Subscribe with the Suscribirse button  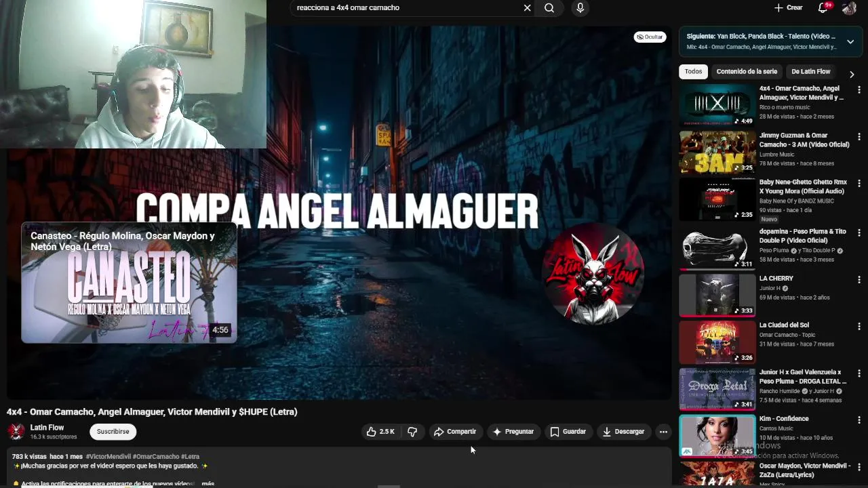[113, 432]
